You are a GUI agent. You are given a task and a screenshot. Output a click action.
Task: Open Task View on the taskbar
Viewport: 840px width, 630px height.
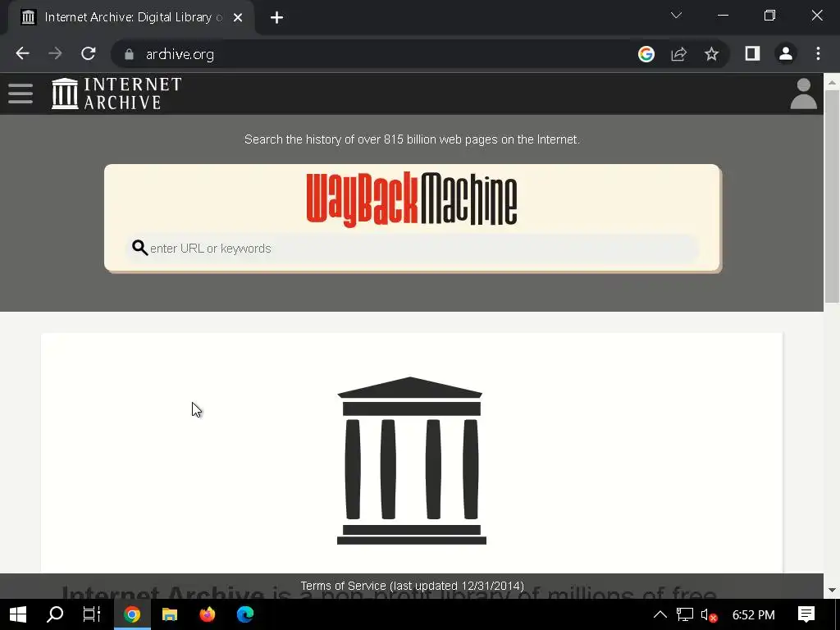click(92, 614)
